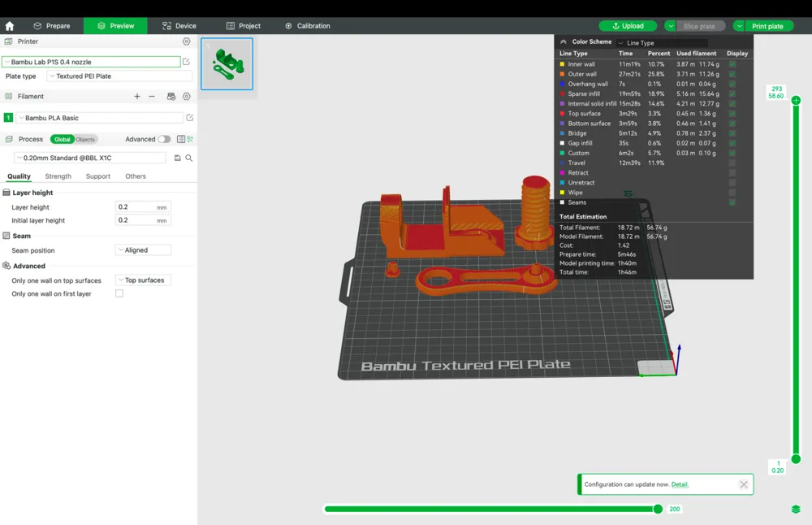
Task: Open the Line Type color scheme dropdown
Action: pyautogui.click(x=662, y=43)
